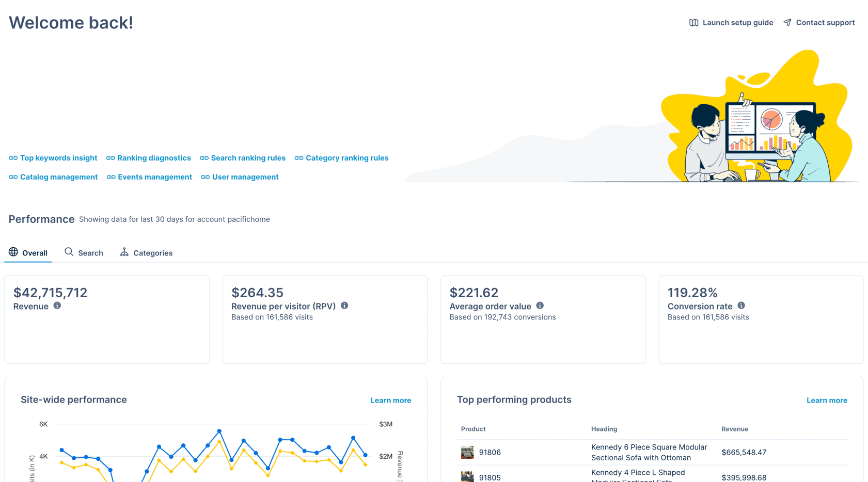The image size is (868, 482).
Task: Click info icon next to Average order value
Action: click(x=540, y=306)
